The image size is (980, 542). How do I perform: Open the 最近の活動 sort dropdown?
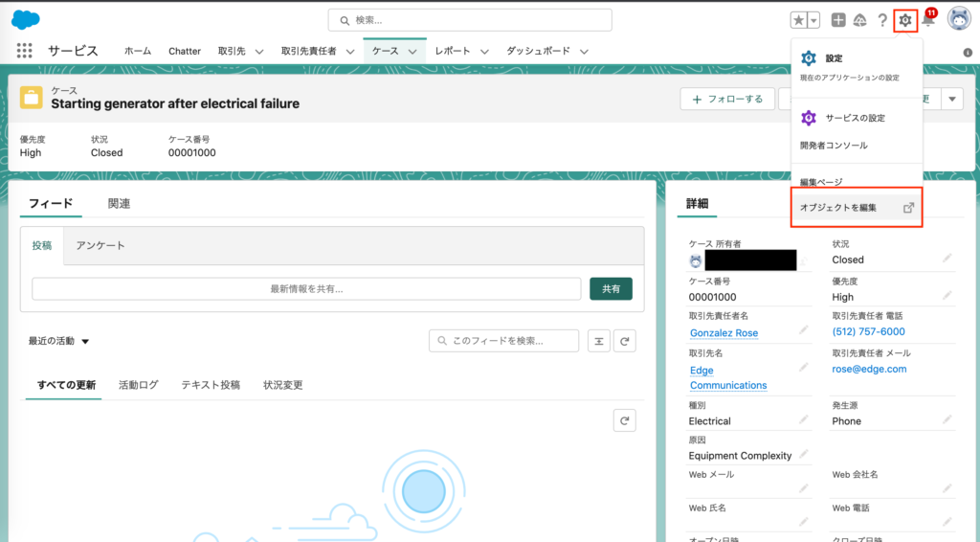59,341
